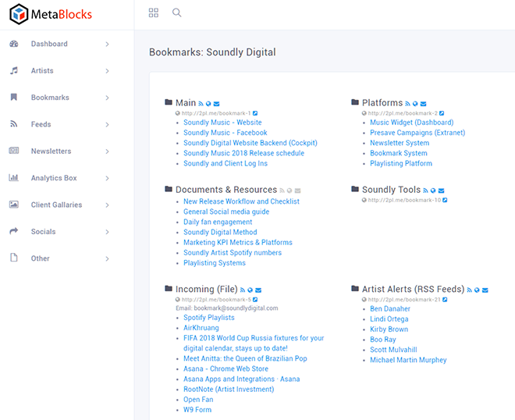Click the envelope icon next to Main folder
The height and width of the screenshot is (420, 515).
pos(216,104)
